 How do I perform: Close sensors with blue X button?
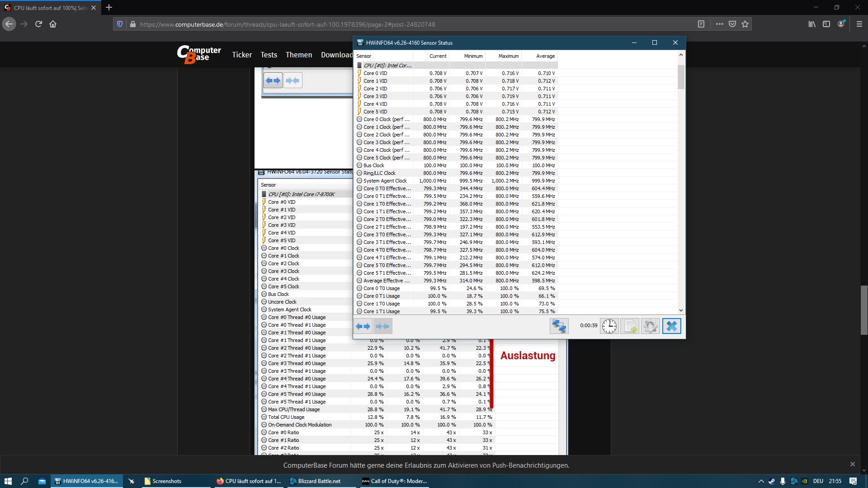(x=671, y=326)
